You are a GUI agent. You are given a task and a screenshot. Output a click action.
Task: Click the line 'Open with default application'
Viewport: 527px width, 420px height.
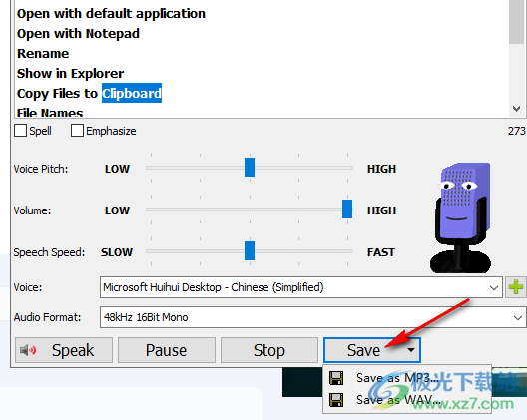click(111, 14)
